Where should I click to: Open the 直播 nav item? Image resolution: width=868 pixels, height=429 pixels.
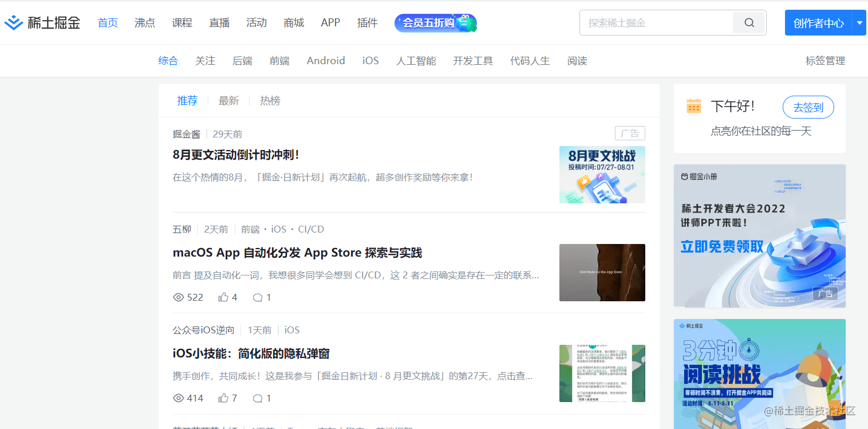(x=219, y=23)
